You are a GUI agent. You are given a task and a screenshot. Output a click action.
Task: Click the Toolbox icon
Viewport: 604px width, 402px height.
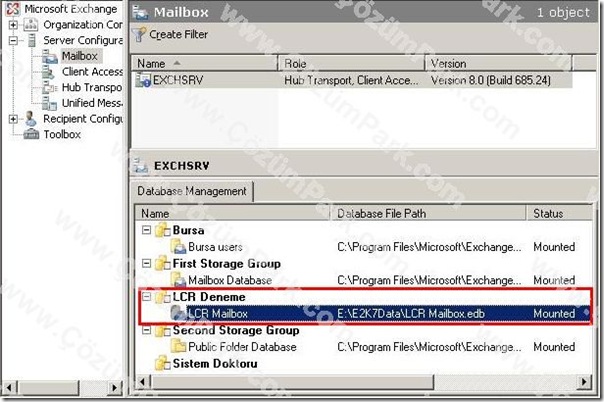[32, 134]
